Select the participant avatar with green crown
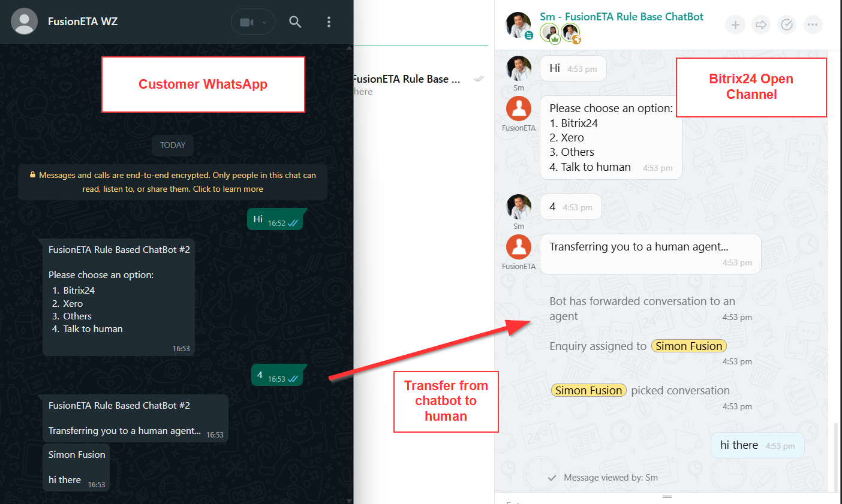Screen dimensions: 842x504 [550, 33]
